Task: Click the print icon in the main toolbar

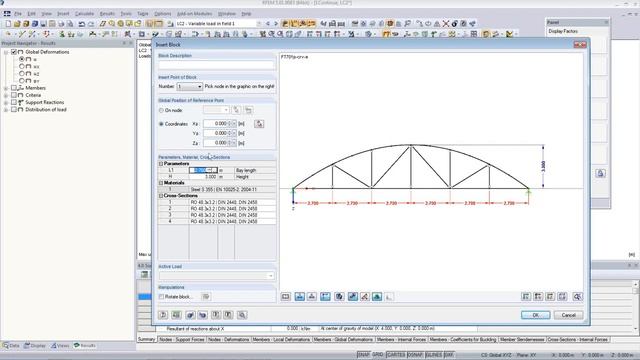Action: point(61,24)
